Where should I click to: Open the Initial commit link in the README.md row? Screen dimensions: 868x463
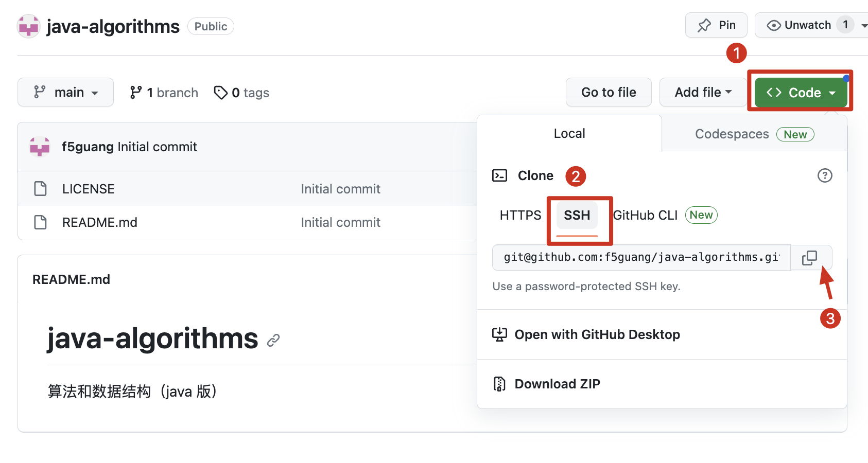point(341,222)
